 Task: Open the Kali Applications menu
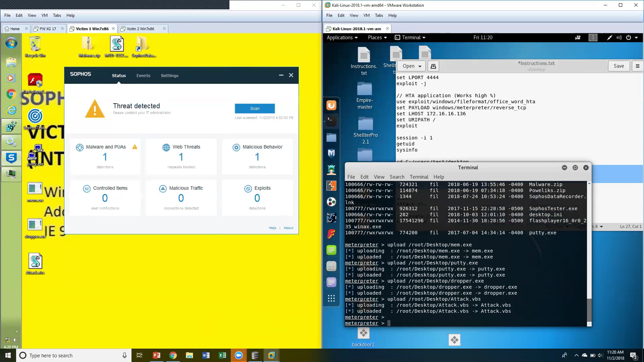(x=342, y=38)
